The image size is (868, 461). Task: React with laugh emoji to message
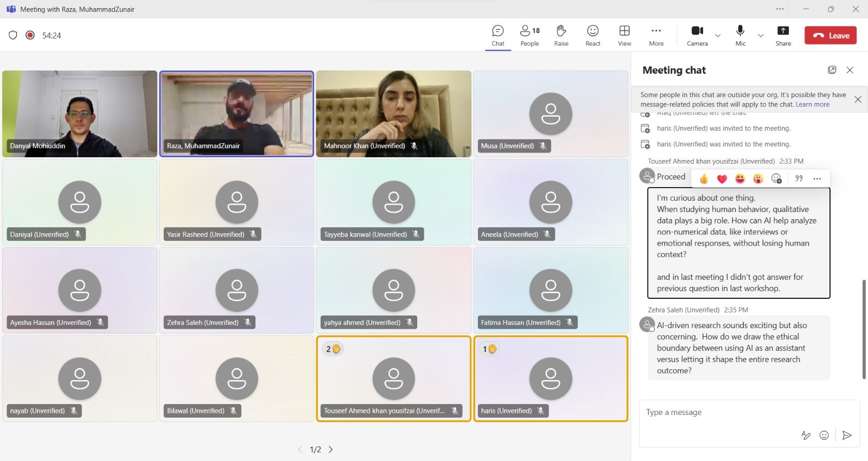pos(740,178)
